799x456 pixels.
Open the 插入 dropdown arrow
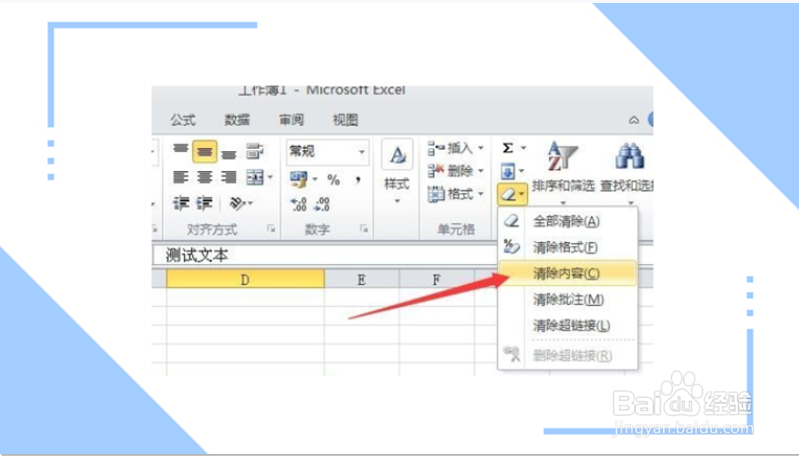pos(481,148)
